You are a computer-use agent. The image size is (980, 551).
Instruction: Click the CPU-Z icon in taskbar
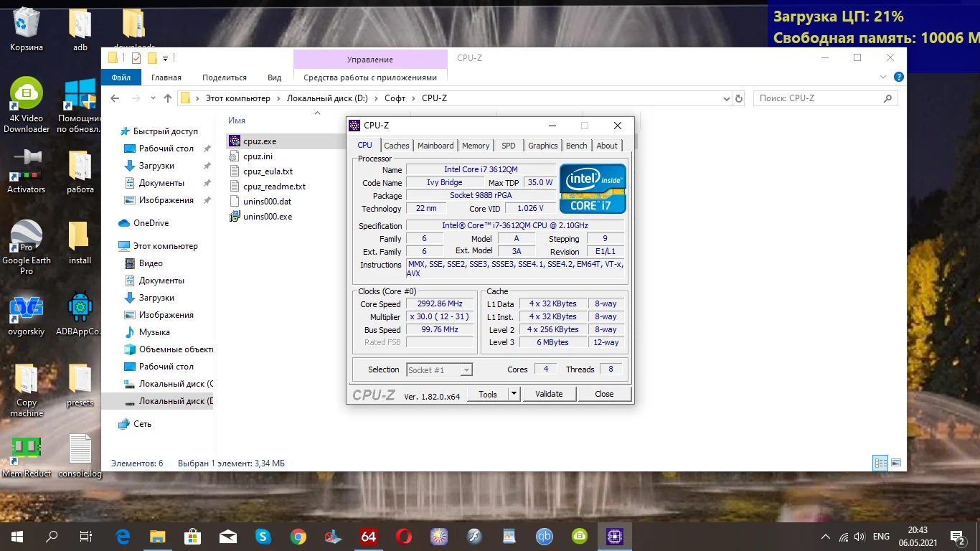coord(615,536)
